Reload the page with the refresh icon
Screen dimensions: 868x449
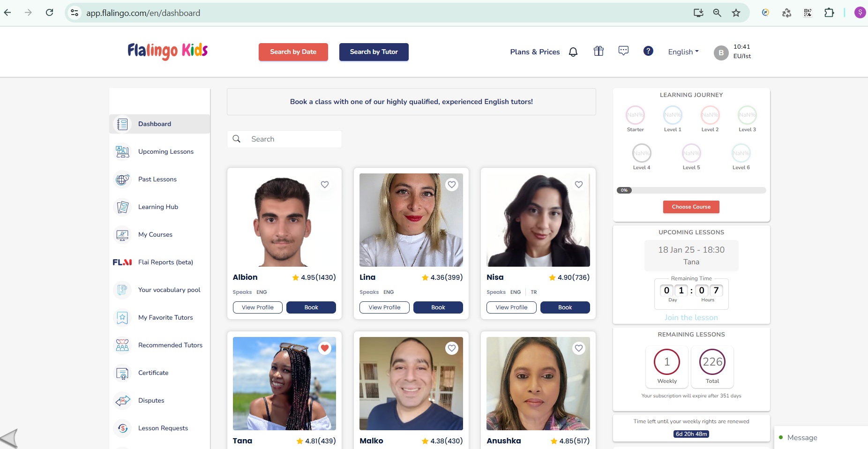click(x=50, y=13)
